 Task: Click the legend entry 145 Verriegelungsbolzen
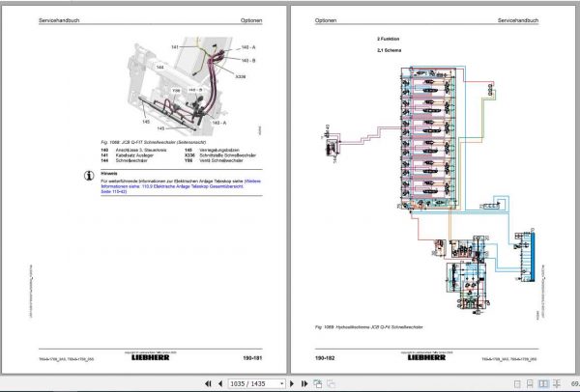click(x=212, y=150)
